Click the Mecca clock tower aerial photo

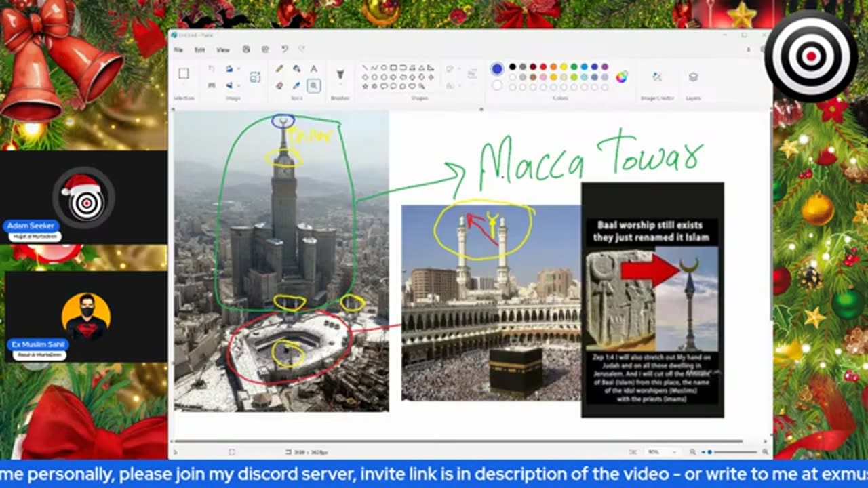281,261
